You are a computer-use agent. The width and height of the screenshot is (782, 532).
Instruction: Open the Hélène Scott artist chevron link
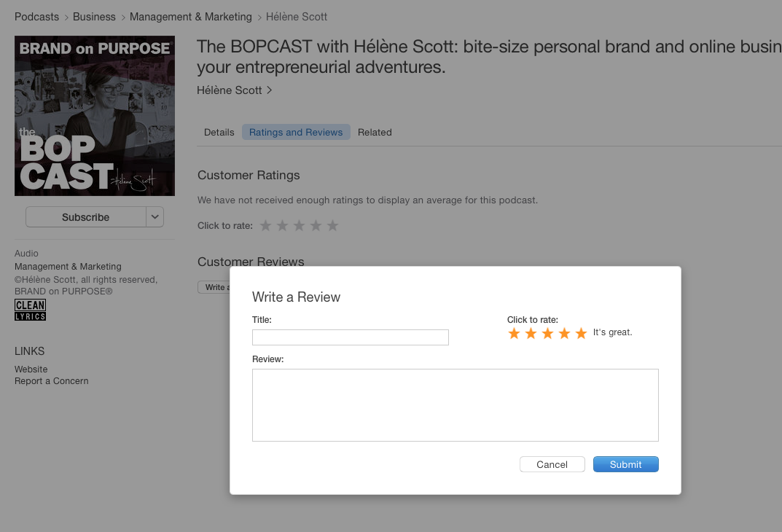click(x=235, y=90)
